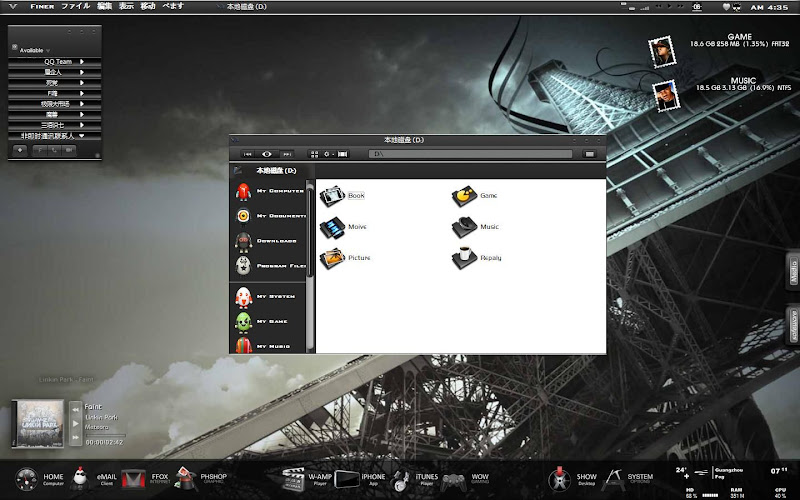Click Show Desktop in the dock

[x=561, y=479]
